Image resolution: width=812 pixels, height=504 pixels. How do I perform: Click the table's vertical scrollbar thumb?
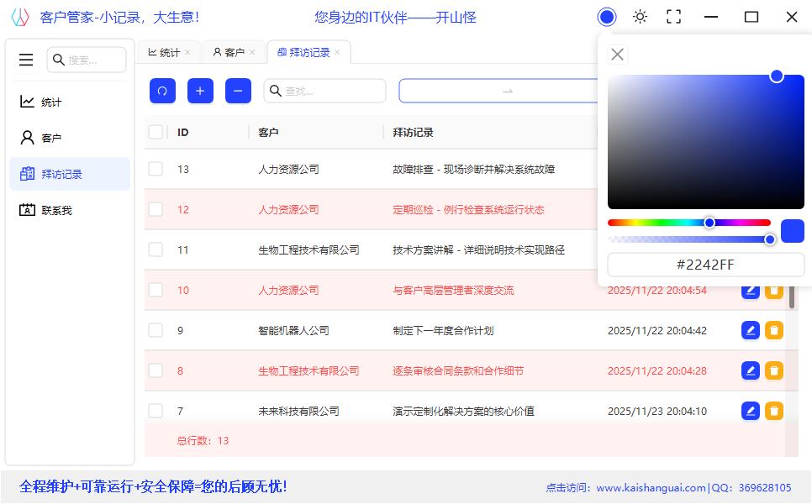coord(791,297)
